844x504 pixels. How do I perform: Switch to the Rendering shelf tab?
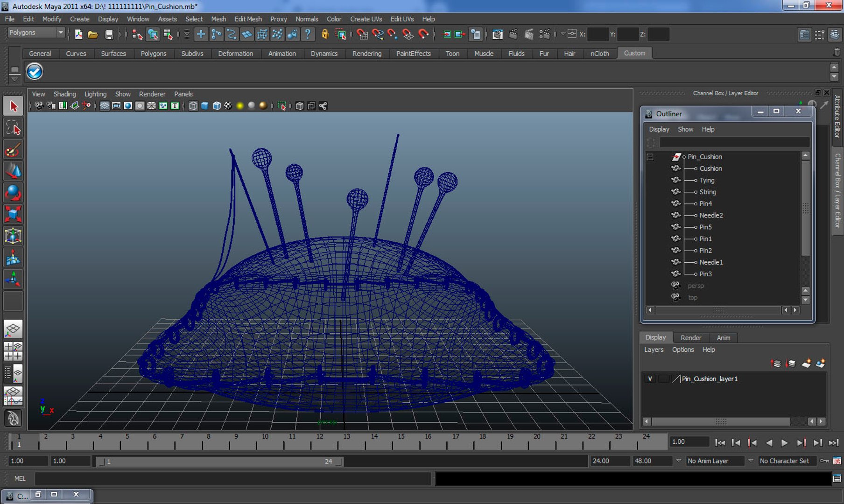coord(367,54)
